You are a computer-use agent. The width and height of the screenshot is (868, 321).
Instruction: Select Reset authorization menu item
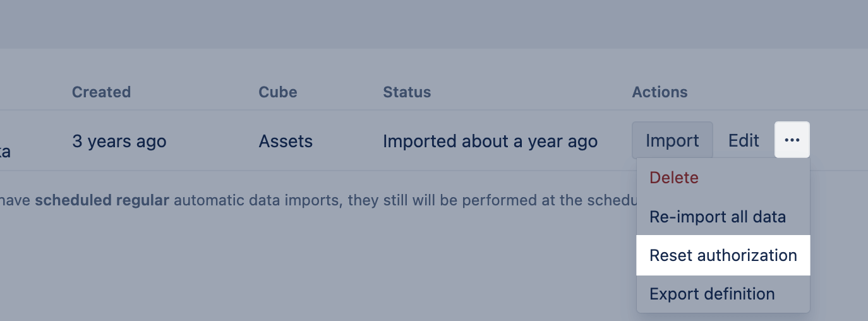tap(723, 255)
